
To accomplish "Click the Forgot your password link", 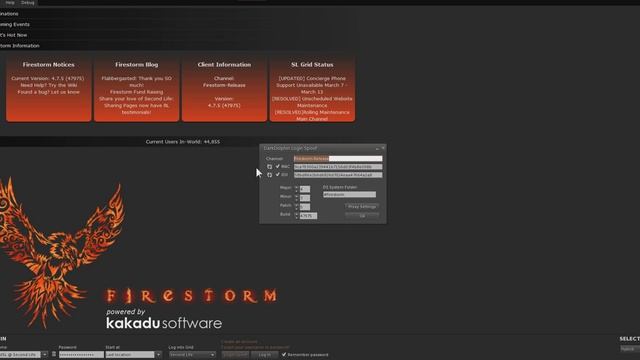I will 255,347.
